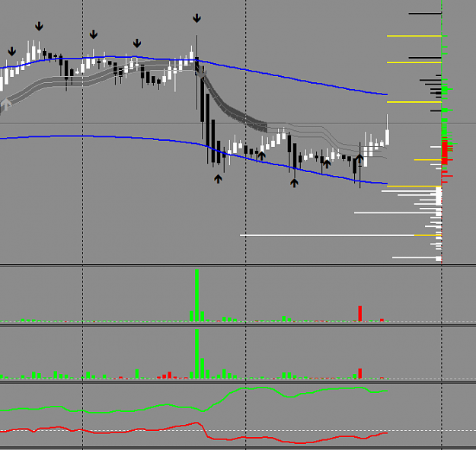Click the first up arrow below the sell-off lows
Screen dimensions: 476x450
[218, 179]
